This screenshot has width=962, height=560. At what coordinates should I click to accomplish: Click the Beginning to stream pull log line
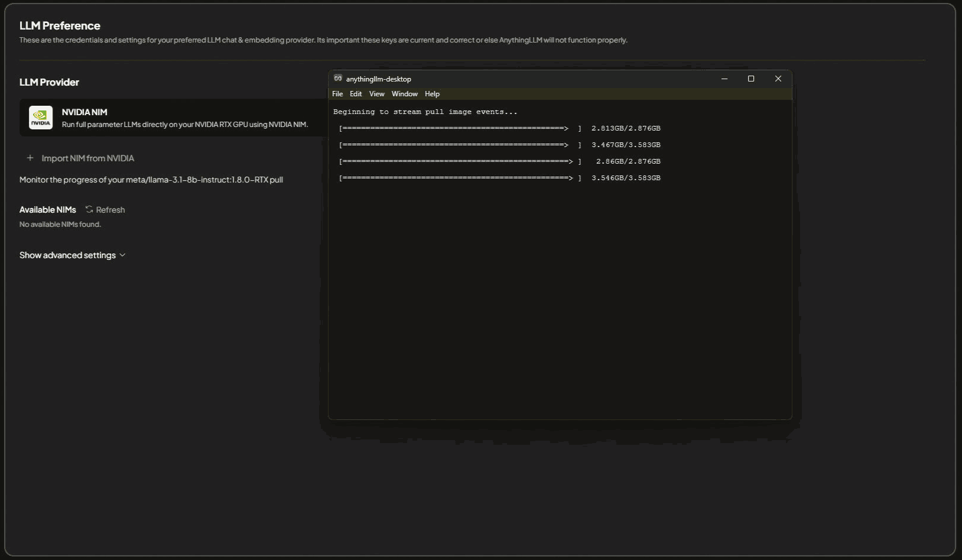tap(425, 112)
